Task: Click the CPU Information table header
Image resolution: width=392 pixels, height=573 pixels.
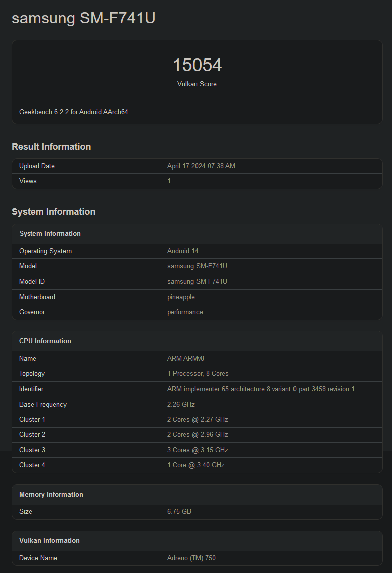Action: tap(45, 341)
